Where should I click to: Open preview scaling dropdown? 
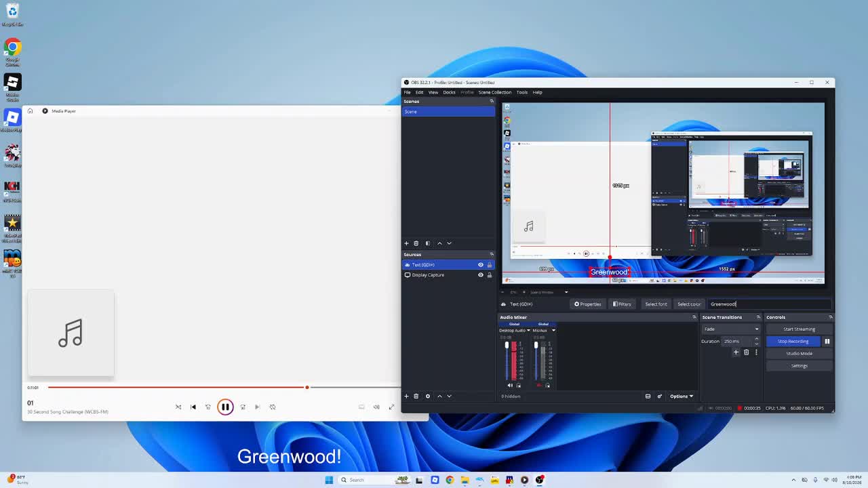pyautogui.click(x=566, y=292)
